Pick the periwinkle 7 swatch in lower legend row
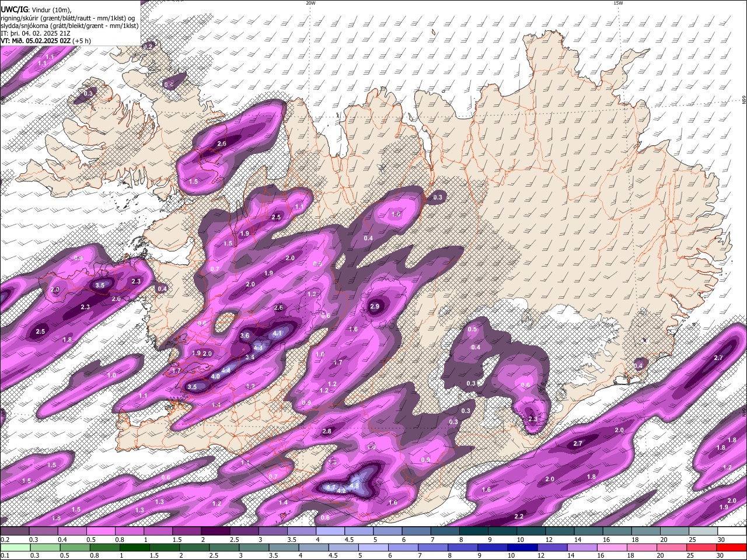This screenshot has width=747, height=560. click(x=433, y=547)
